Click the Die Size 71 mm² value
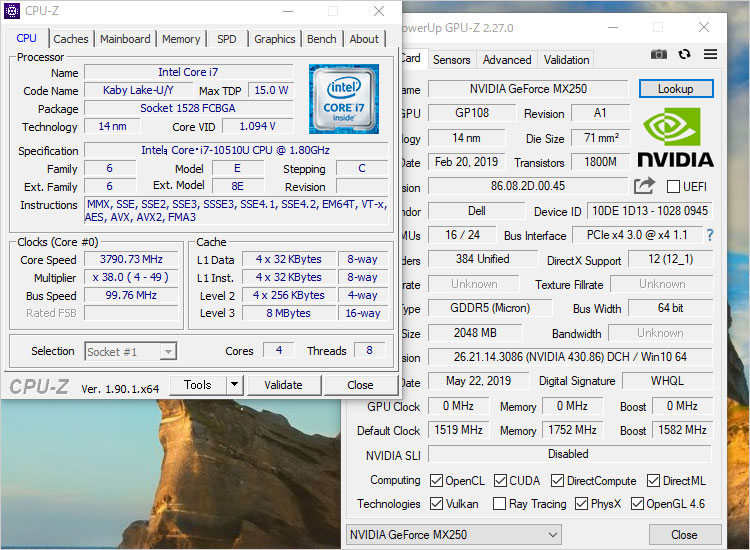The width and height of the screenshot is (750, 550). pyautogui.click(x=601, y=138)
